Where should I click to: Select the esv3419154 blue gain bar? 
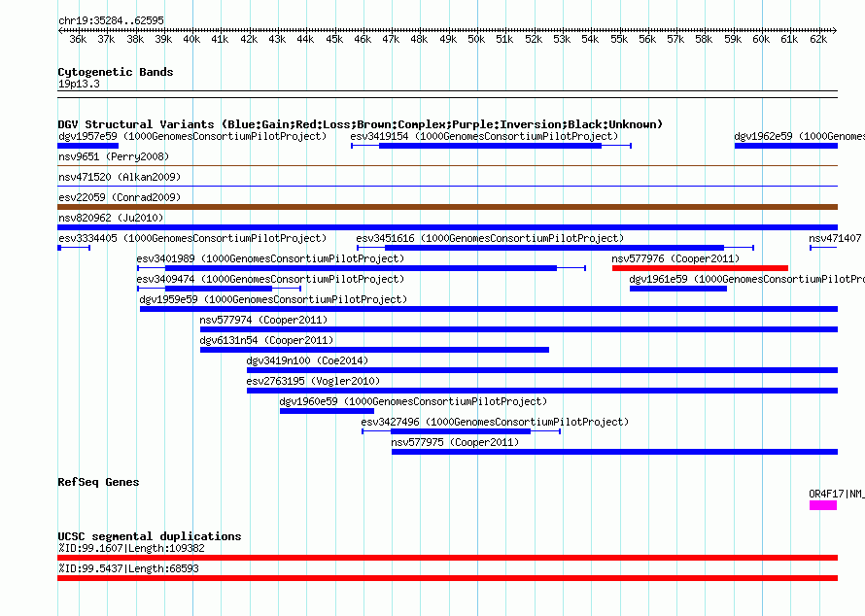click(x=491, y=146)
